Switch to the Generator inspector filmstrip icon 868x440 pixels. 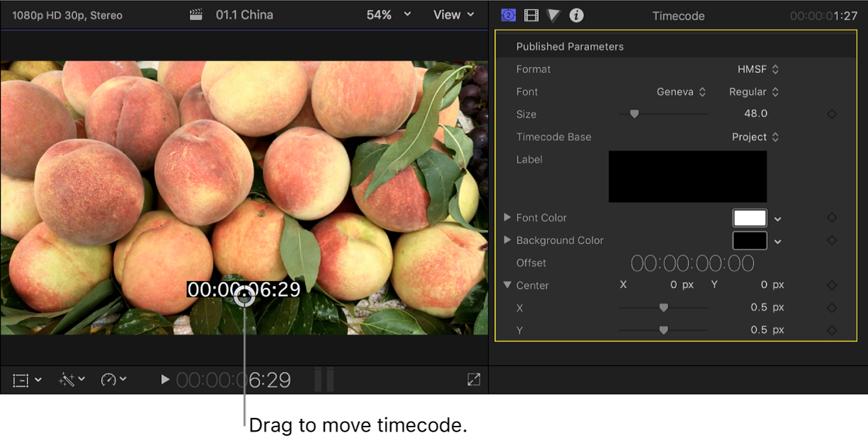point(531,15)
